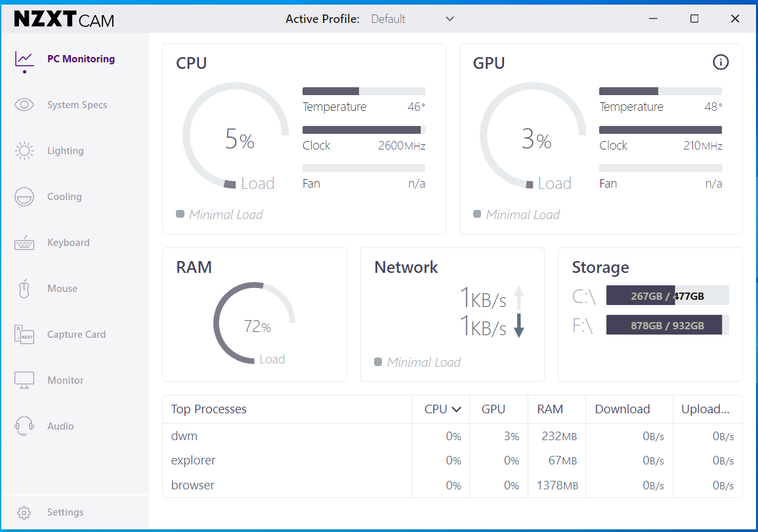Sort processes by RAM column
The image size is (758, 532).
550,409
